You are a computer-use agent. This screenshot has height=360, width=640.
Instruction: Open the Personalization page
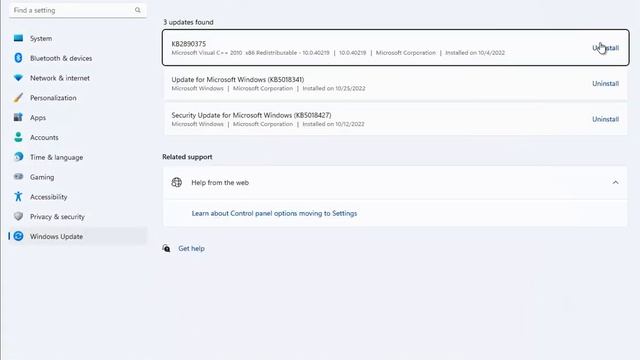pos(78,98)
